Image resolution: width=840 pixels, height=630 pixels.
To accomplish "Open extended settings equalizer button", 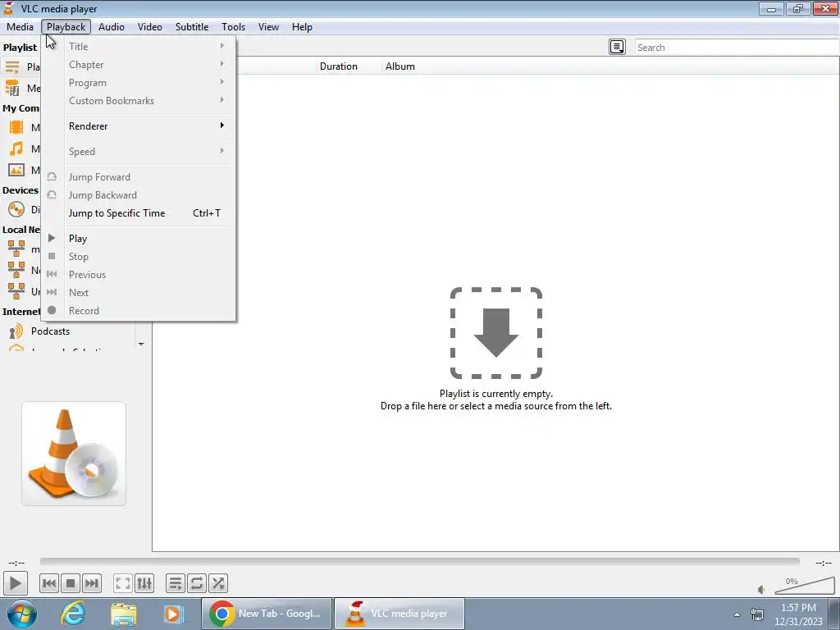I will (x=144, y=583).
